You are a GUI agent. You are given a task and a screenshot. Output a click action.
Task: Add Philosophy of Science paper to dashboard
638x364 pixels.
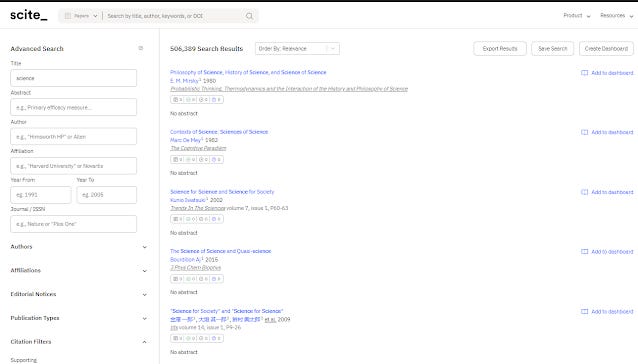[607, 73]
